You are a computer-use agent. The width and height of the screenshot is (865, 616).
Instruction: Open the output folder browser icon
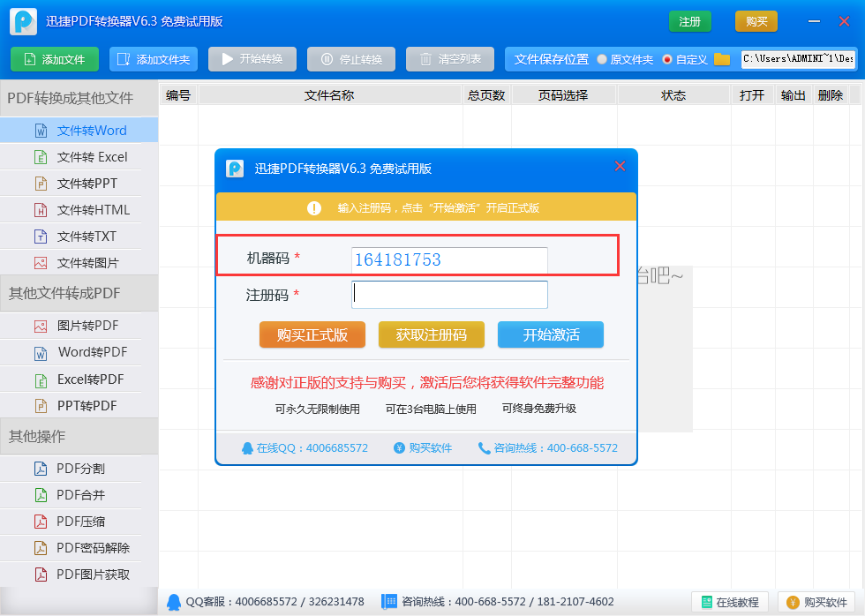click(722, 60)
